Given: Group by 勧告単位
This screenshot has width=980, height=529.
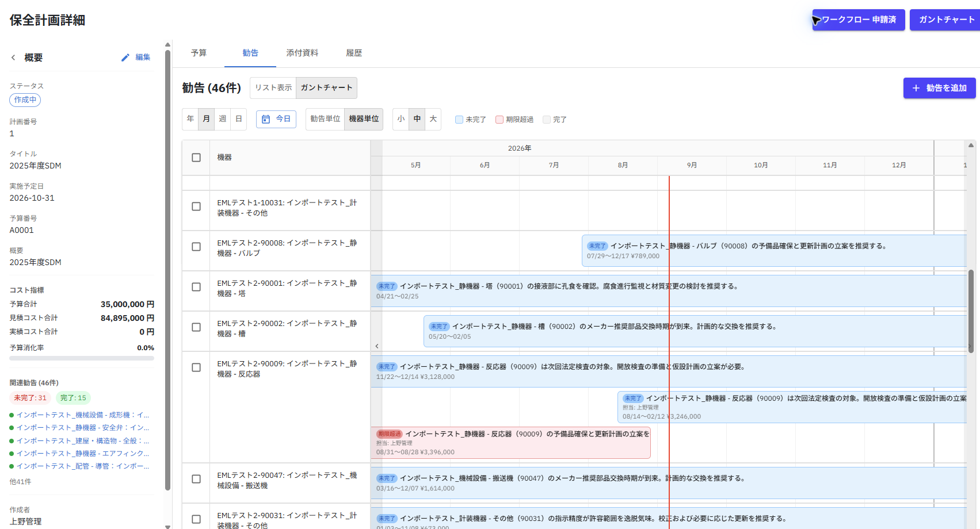Looking at the screenshot, I should [x=325, y=119].
